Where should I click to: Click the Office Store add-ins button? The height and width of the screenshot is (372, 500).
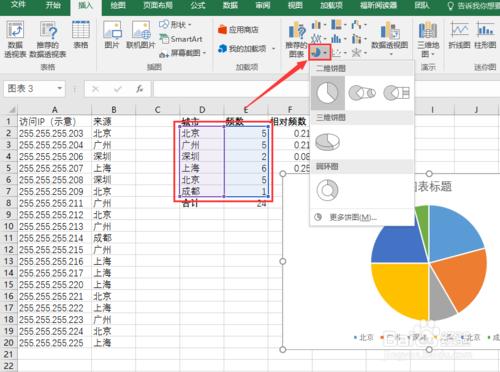pos(238,30)
